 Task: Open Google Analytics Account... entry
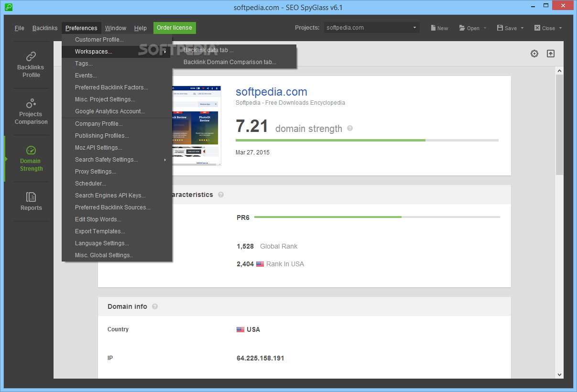(x=117, y=111)
